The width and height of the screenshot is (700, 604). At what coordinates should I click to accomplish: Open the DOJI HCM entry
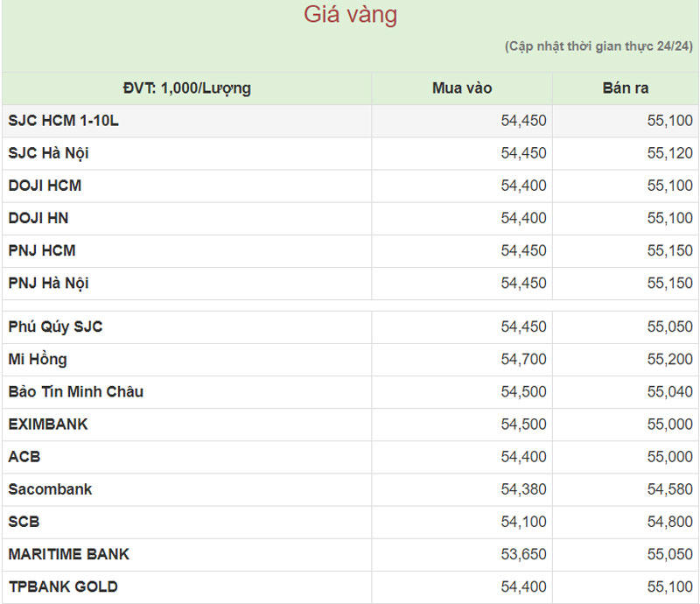point(45,186)
